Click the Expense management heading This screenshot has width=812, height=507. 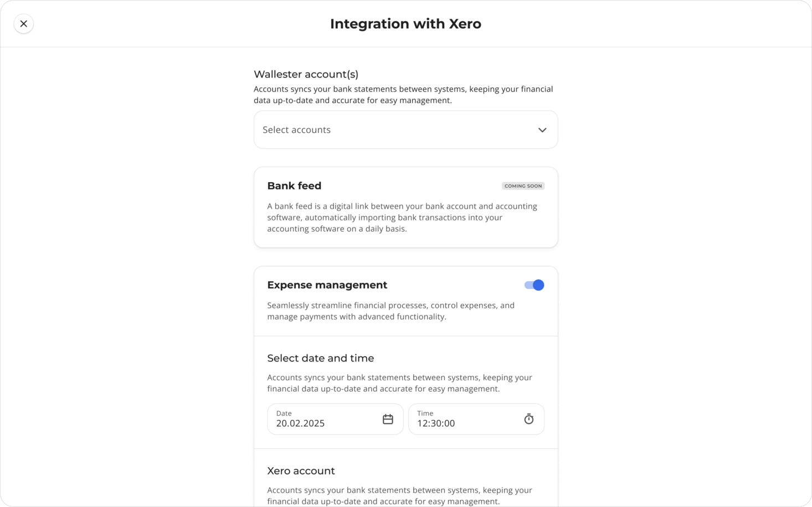327,285
